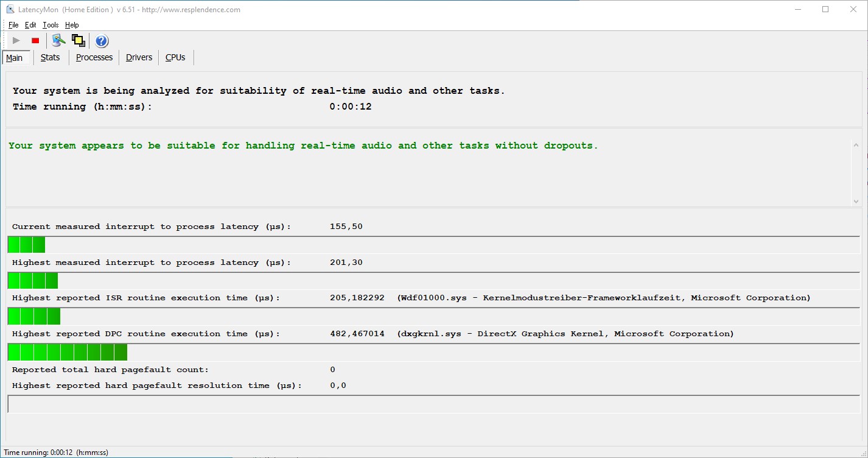Select the ISR time value 205,182292

(357, 298)
